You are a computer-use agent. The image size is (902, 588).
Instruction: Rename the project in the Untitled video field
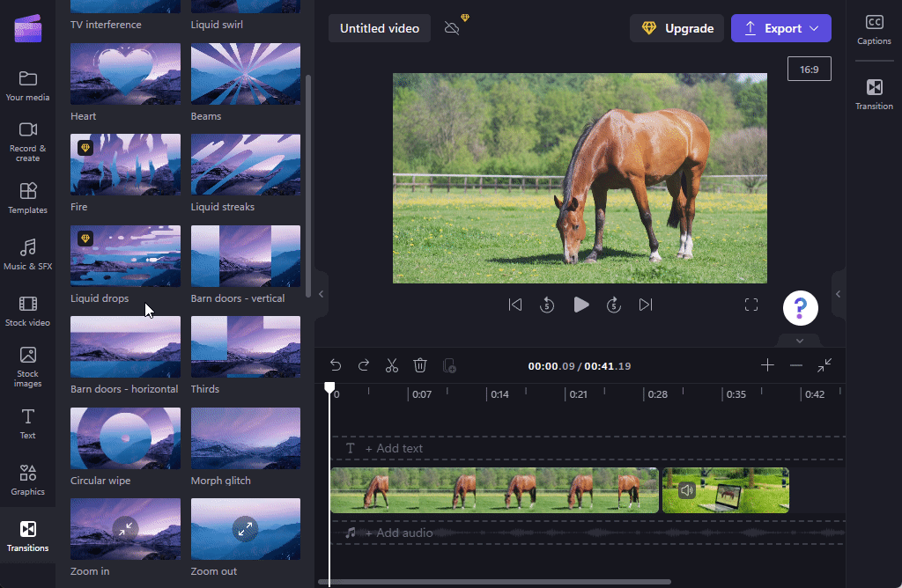(x=379, y=27)
